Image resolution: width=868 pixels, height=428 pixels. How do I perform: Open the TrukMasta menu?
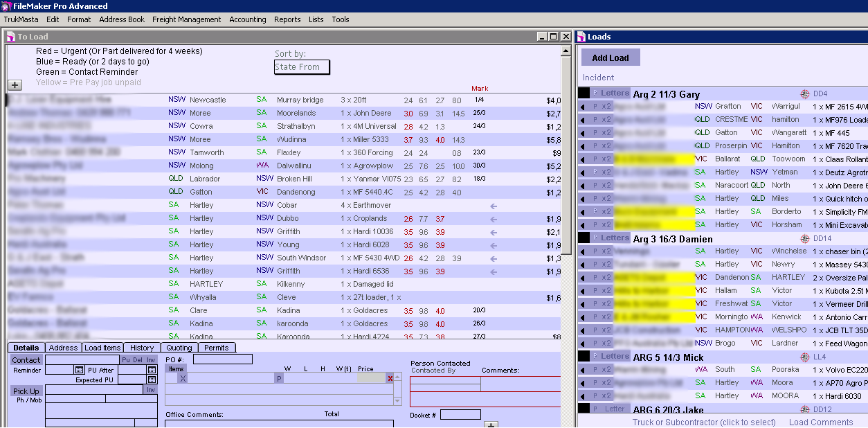click(21, 19)
